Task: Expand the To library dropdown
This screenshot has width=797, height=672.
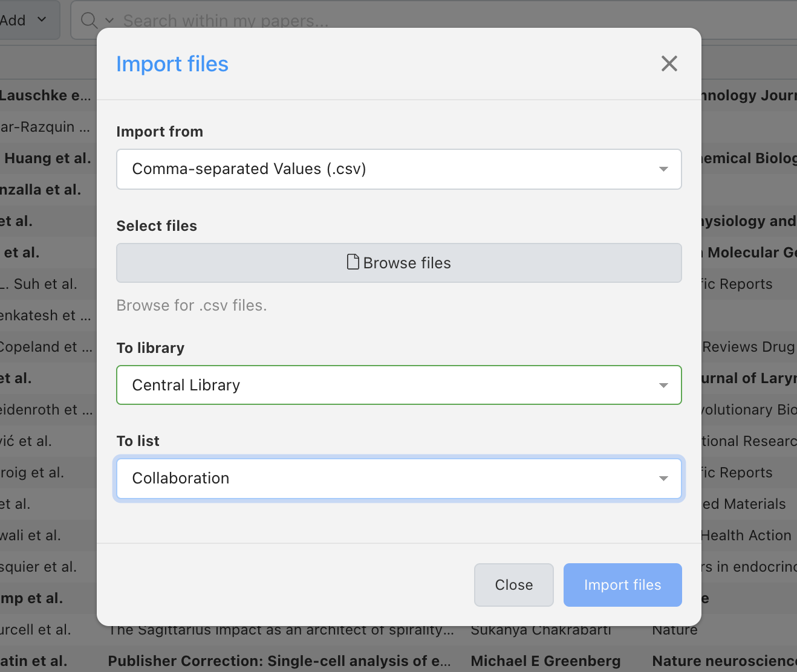Action: tap(398, 385)
